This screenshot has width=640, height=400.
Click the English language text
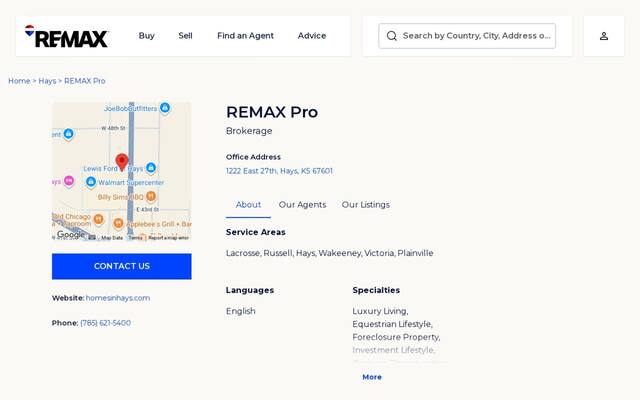pos(240,311)
